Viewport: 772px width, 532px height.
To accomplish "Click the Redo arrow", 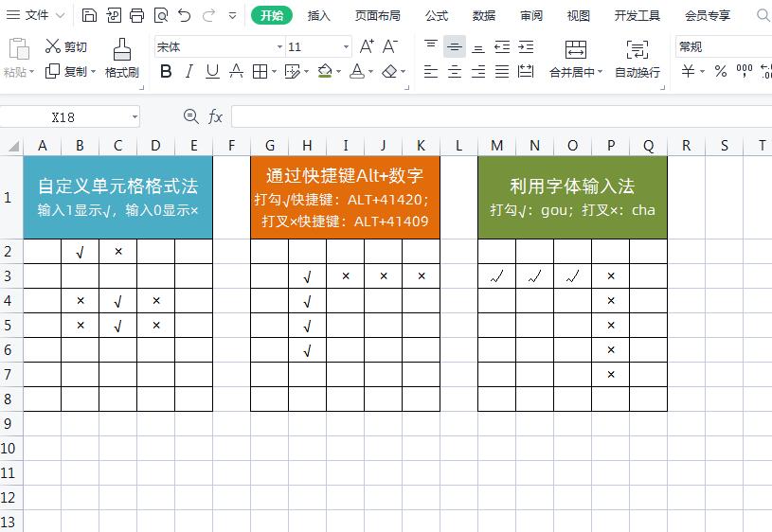I will pyautogui.click(x=208, y=16).
